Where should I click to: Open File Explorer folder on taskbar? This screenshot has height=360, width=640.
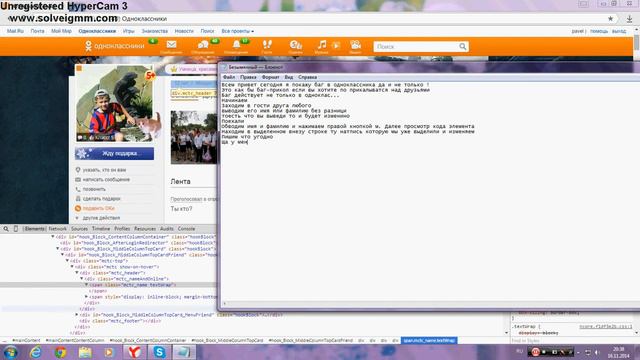tap(85, 352)
